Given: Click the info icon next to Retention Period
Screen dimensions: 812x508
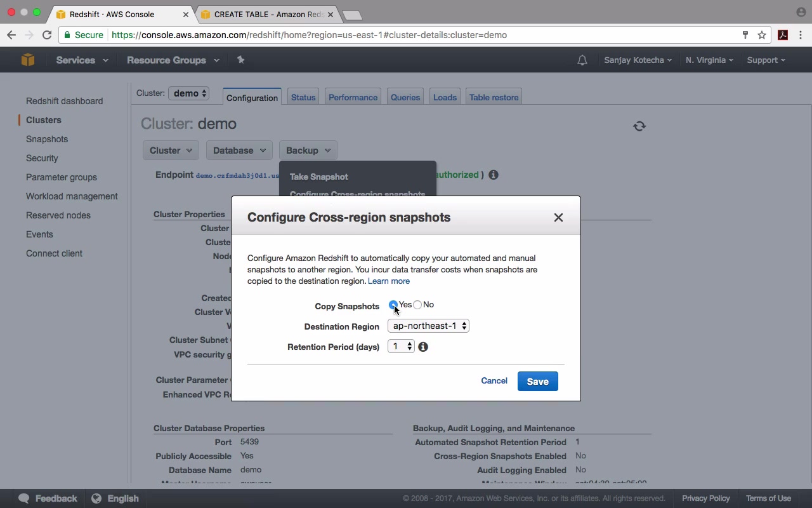Looking at the screenshot, I should tap(423, 347).
